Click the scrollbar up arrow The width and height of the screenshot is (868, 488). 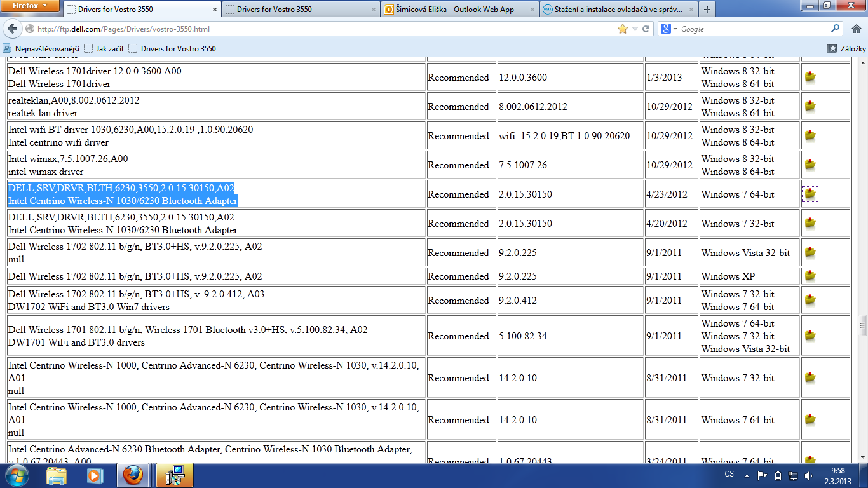862,63
